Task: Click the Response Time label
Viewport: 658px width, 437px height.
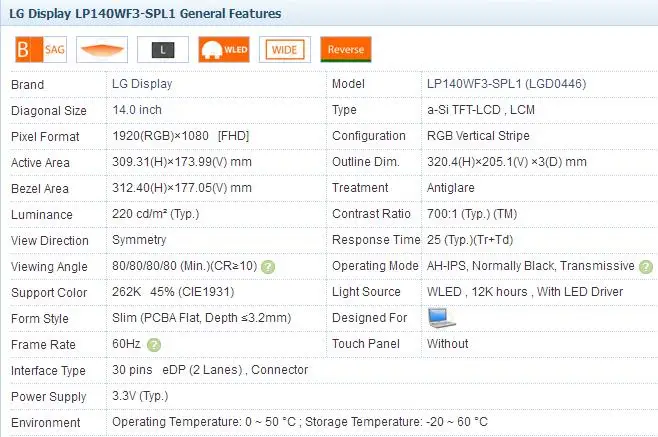Action: tap(376, 240)
